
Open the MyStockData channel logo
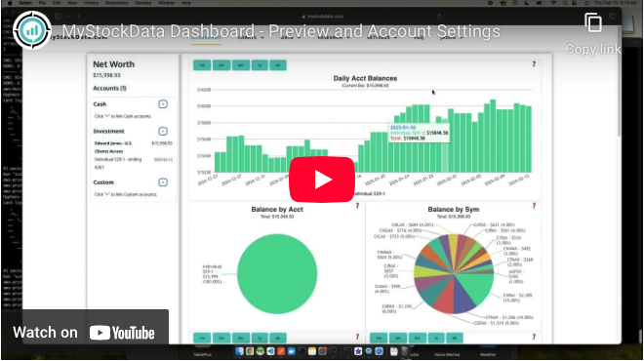tap(32, 30)
